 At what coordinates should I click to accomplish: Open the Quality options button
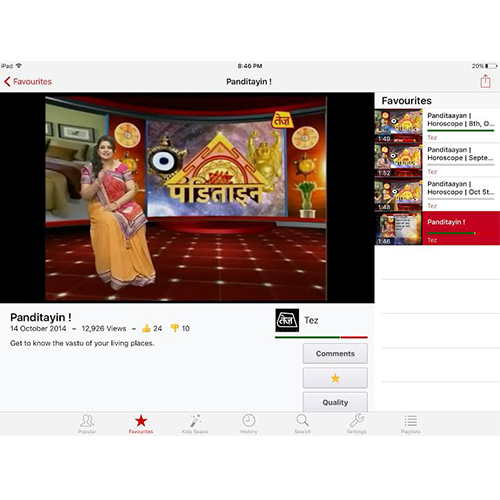335,402
